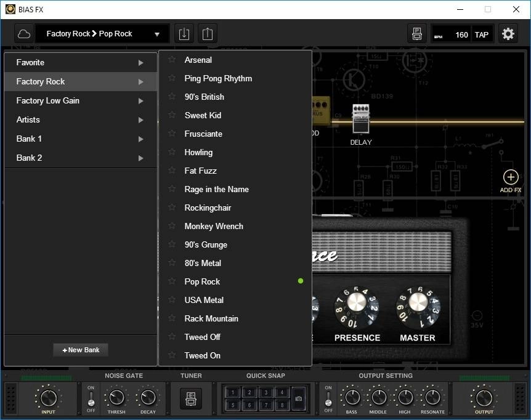Star the Sweet Kid preset
The width and height of the screenshot is (531, 420).
click(172, 115)
